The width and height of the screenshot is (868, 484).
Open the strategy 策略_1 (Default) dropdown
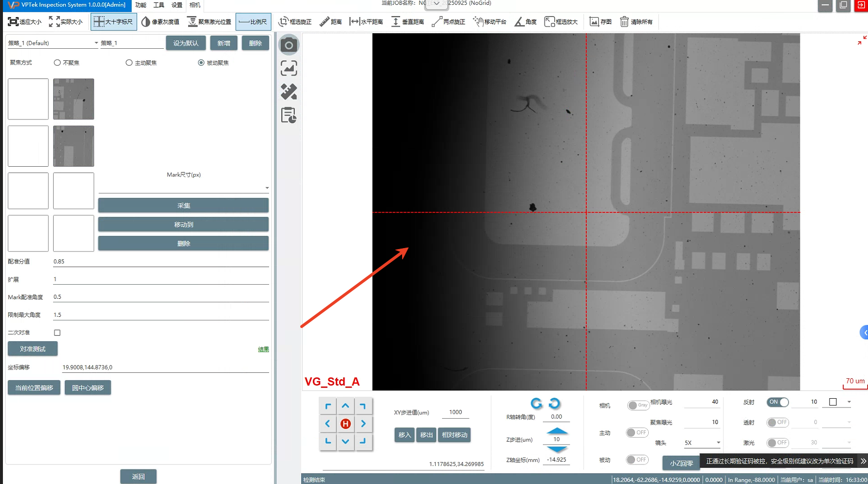point(53,43)
